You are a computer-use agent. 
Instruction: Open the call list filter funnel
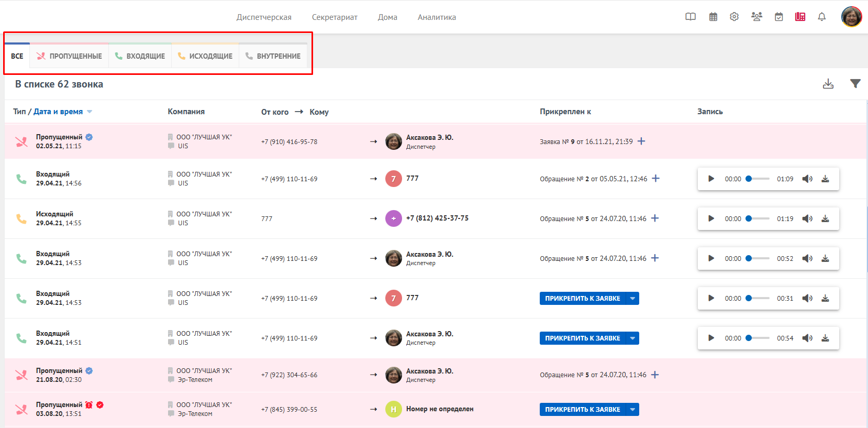point(855,84)
